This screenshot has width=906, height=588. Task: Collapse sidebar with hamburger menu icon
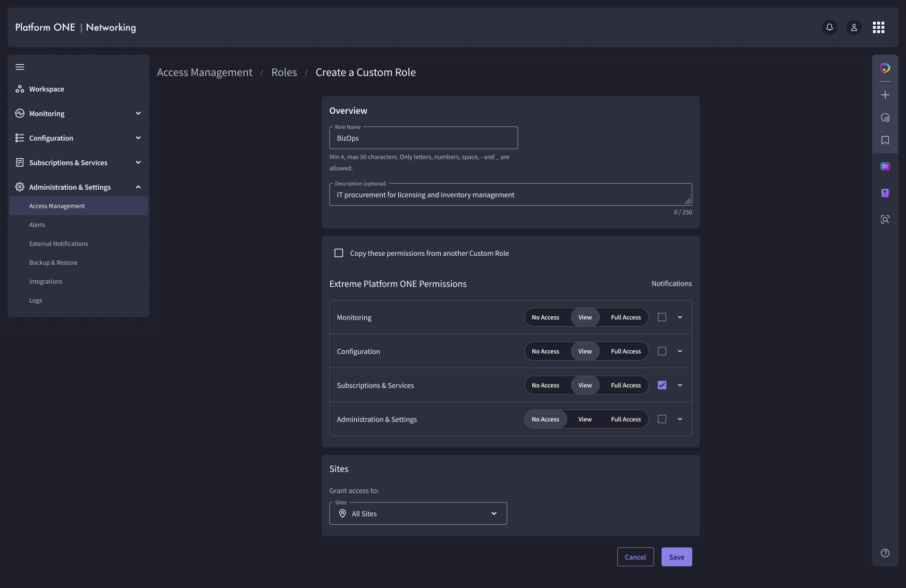(20, 67)
